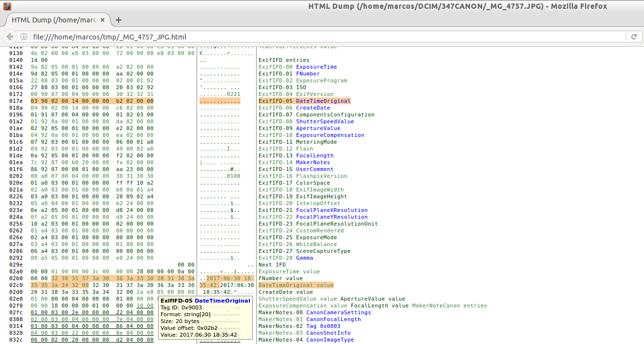Click the 'CreateDate value' label
644x344 pixels.
[286, 292]
